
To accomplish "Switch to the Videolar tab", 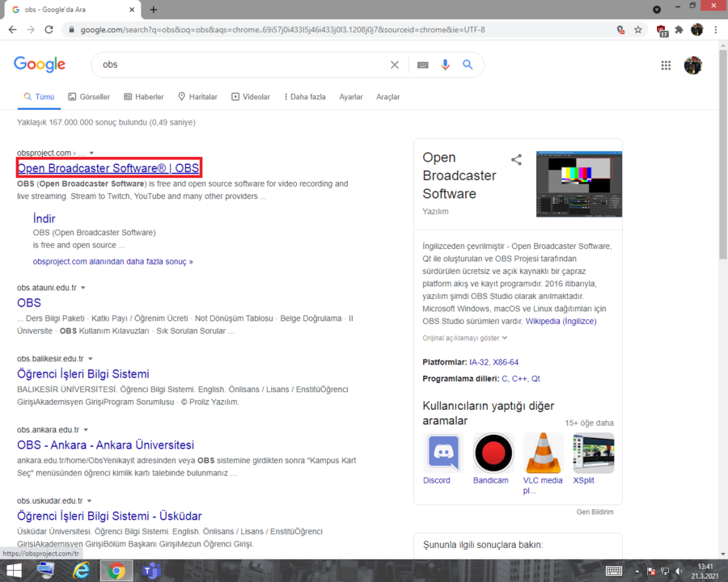I will pos(251,97).
